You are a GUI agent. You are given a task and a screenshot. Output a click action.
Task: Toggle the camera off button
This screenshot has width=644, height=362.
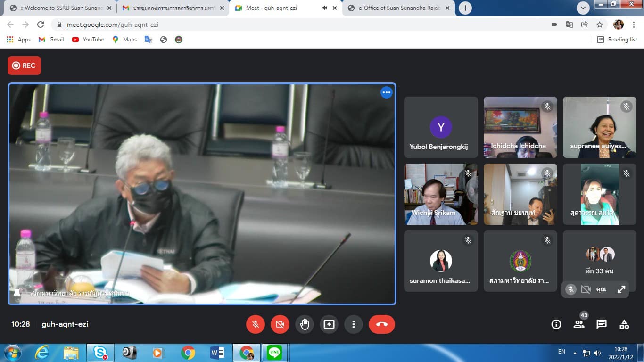coord(280,324)
